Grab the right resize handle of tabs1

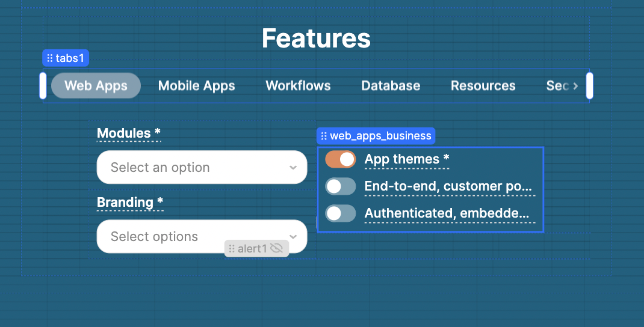tap(589, 86)
